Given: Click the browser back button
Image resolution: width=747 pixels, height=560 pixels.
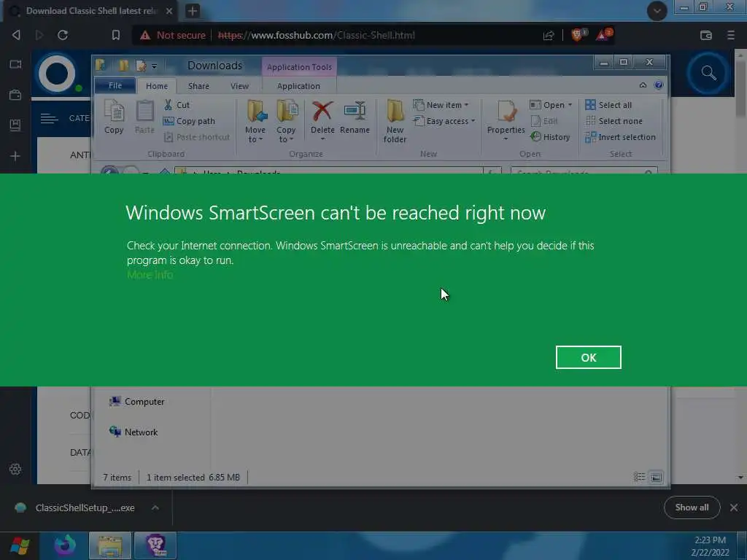Looking at the screenshot, I should [16, 35].
